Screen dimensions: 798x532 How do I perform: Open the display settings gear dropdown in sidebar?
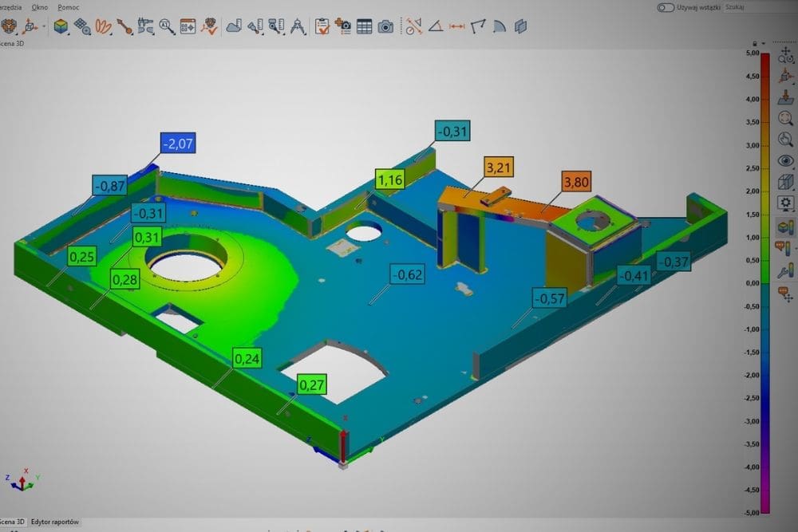784,203
